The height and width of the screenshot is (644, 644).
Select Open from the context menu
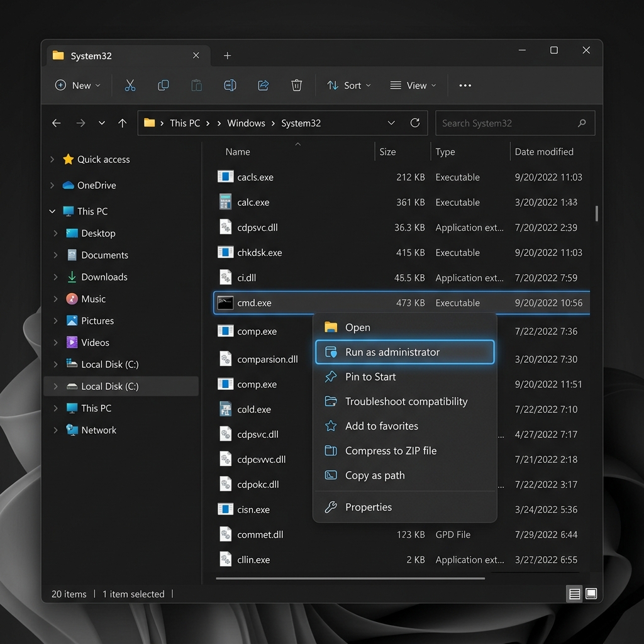click(404, 327)
